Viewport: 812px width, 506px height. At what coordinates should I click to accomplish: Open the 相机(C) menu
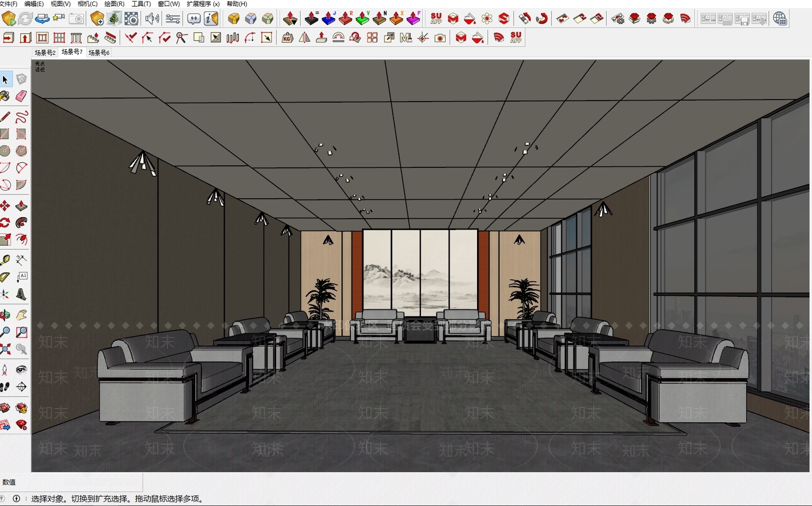point(87,4)
